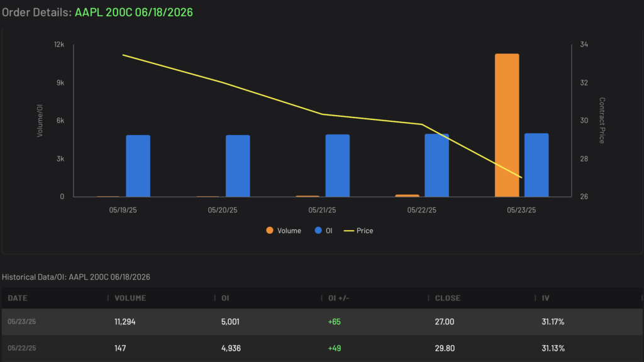The height and width of the screenshot is (362, 644).
Task: Sort table by IV column header
Action: tap(545, 298)
